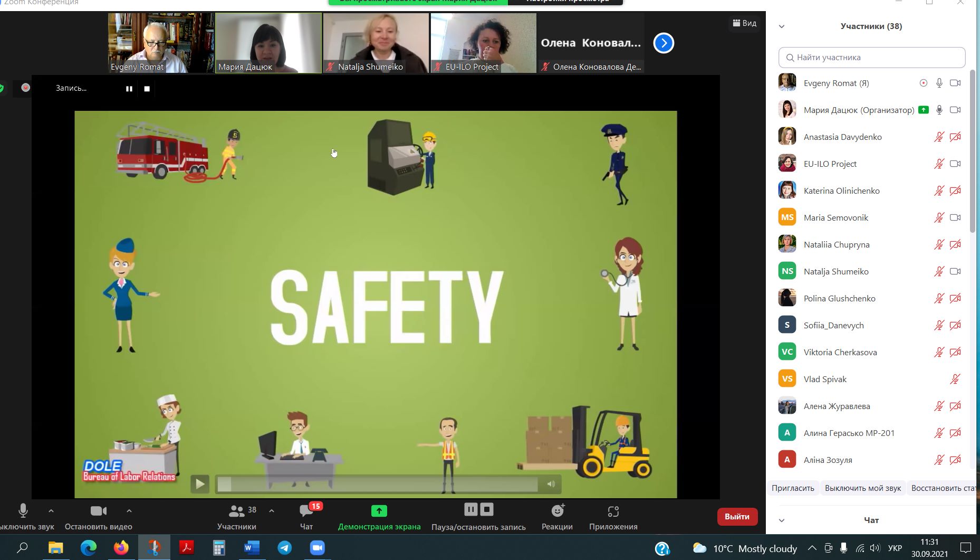This screenshot has height=560, width=980.
Task: Collapse the Участники (38) panel chevron
Action: [x=782, y=26]
